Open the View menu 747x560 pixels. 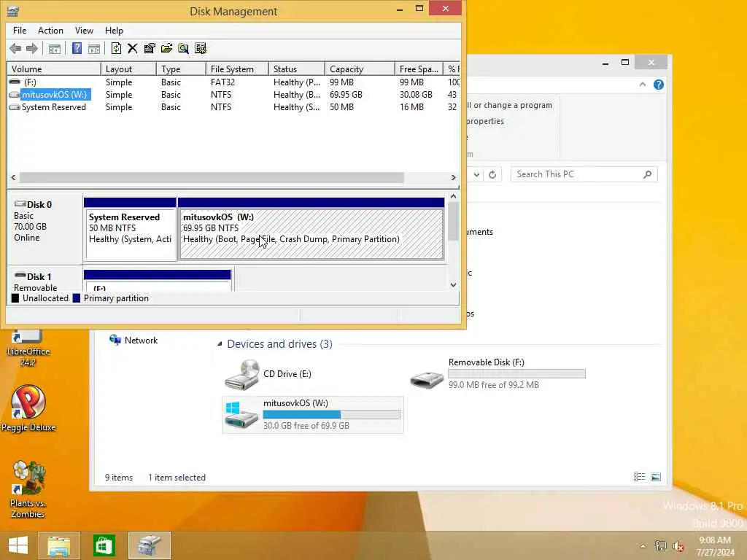click(x=84, y=31)
